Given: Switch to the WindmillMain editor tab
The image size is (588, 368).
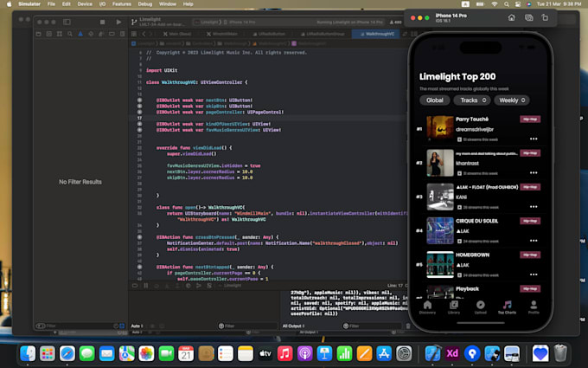Looking at the screenshot, I should (222, 34).
